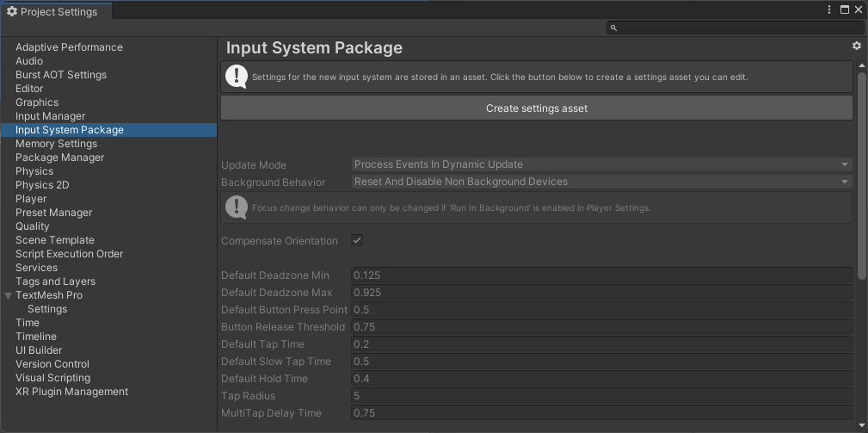Click the vertical scrollbar thumb in settings panel
The image size is (868, 433).
[x=861, y=175]
